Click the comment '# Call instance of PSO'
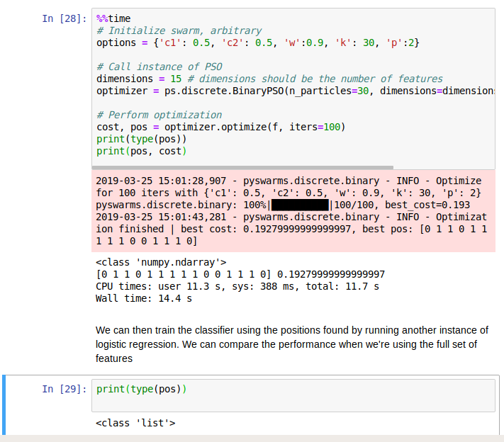The image size is (504, 442). click(x=159, y=67)
